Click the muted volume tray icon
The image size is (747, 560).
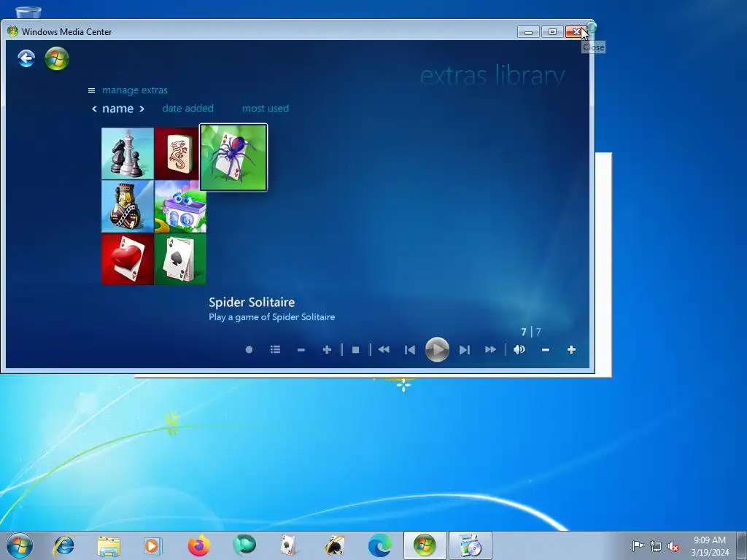673,546
